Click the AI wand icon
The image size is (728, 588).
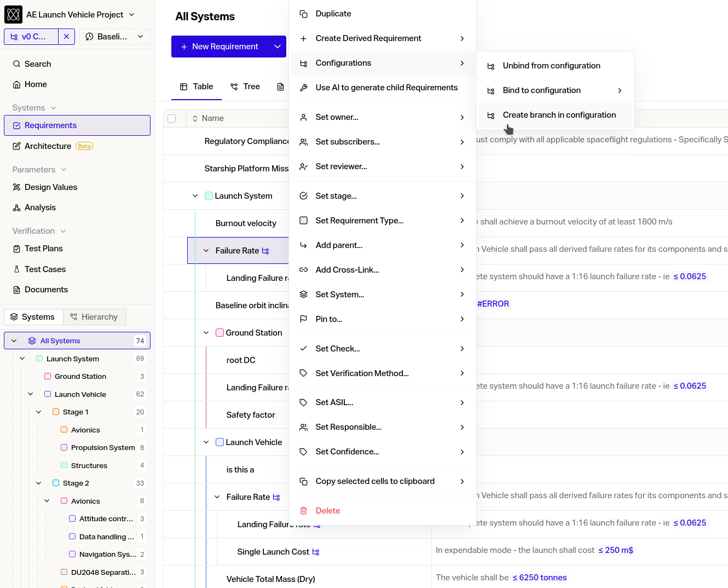coord(304,88)
